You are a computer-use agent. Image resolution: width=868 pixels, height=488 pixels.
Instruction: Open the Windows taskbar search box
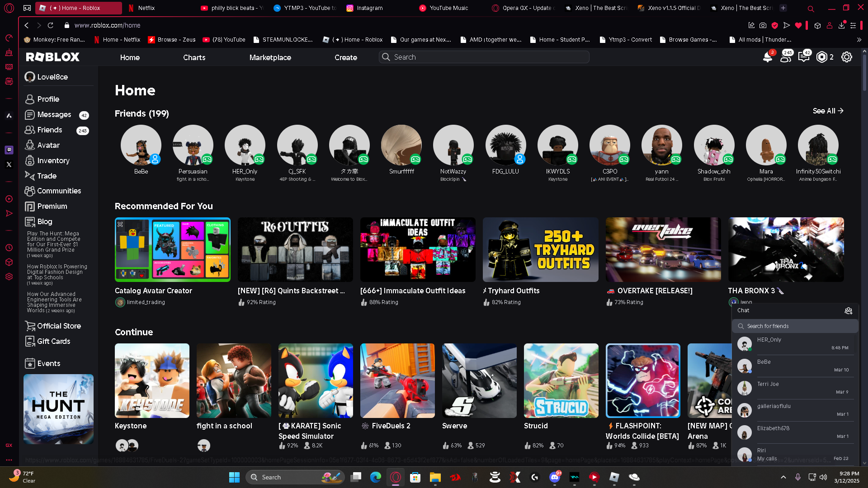pos(295,477)
